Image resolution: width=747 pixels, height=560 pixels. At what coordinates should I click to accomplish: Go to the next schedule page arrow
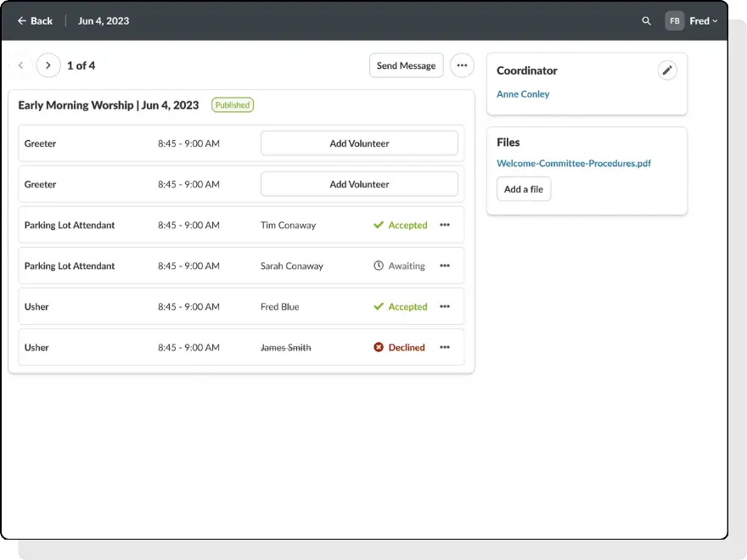coord(48,65)
